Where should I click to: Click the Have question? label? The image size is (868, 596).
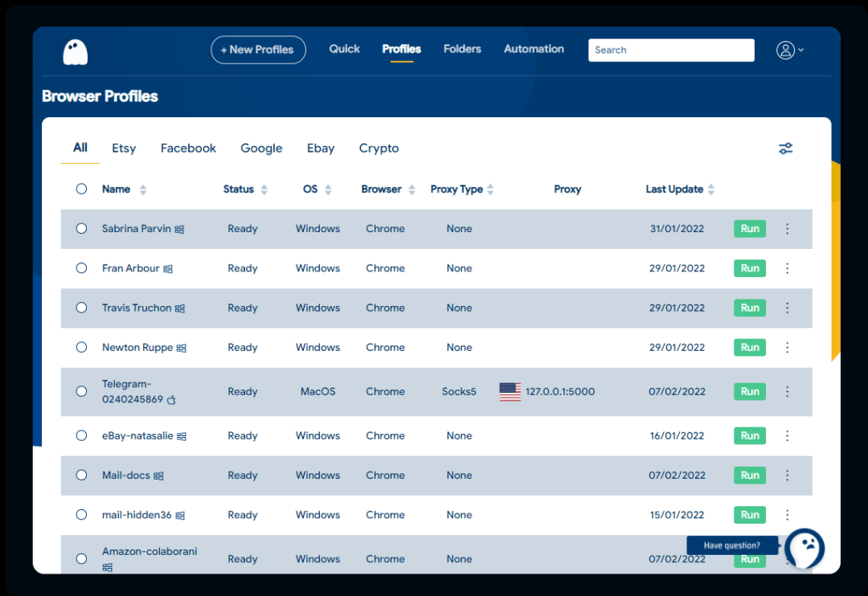(x=732, y=545)
